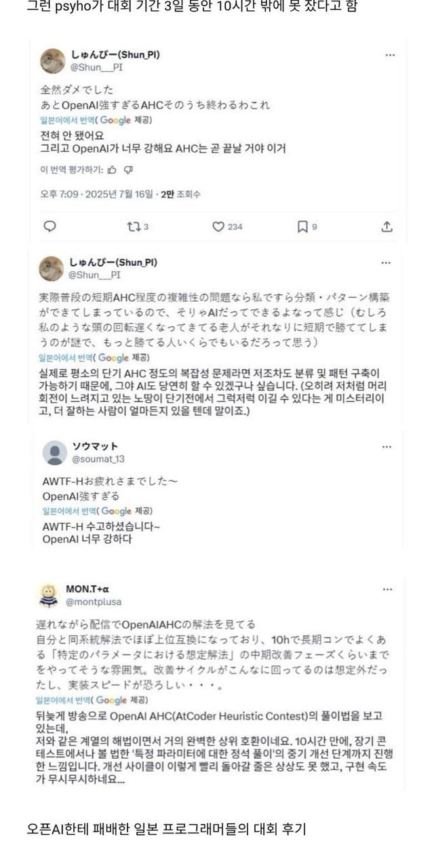Retweet the tweet showing 3 reposts
Screen dimensions: 434x868
(133, 226)
